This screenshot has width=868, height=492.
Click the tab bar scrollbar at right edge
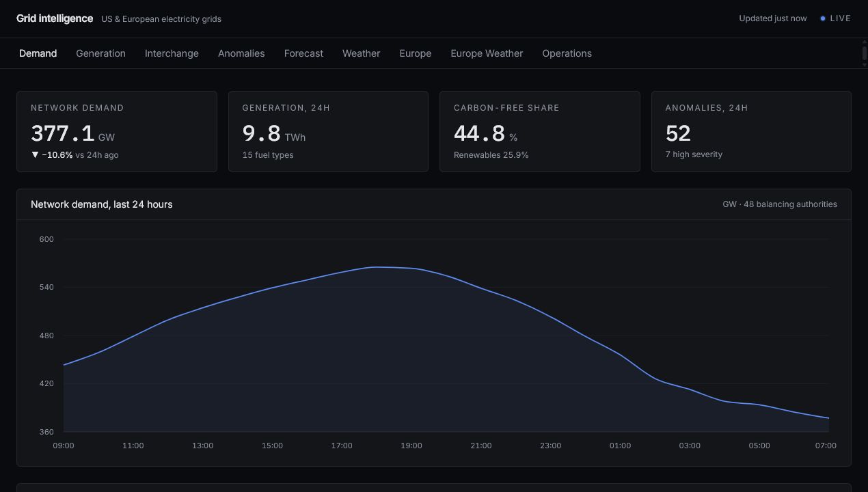click(x=865, y=53)
